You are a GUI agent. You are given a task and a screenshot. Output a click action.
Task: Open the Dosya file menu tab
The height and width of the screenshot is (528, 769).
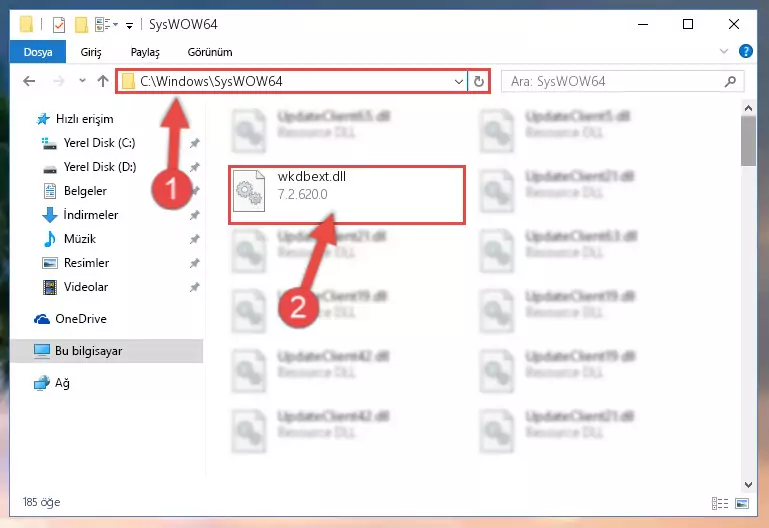coord(38,52)
